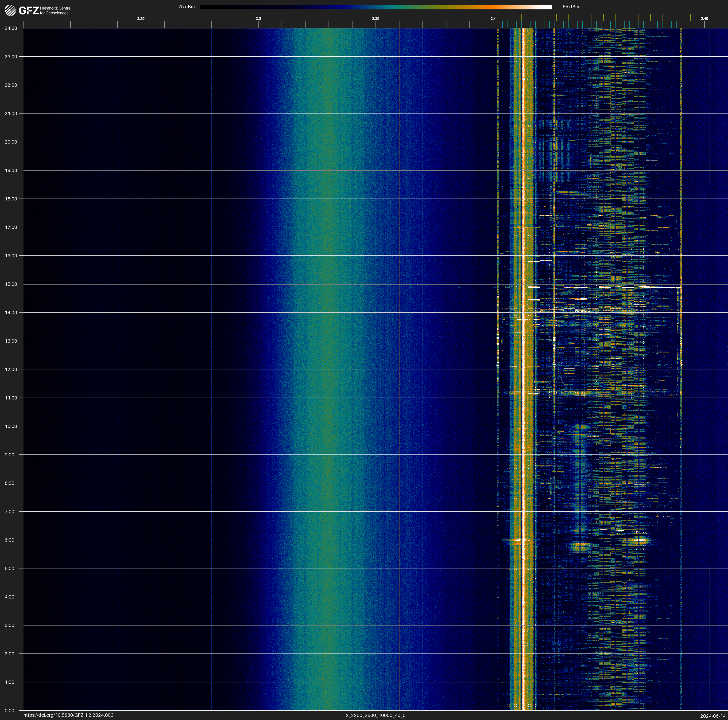Click the -55 dBm colorbar maximum label
Viewport: 728px width, 720px height.
pyautogui.click(x=570, y=7)
